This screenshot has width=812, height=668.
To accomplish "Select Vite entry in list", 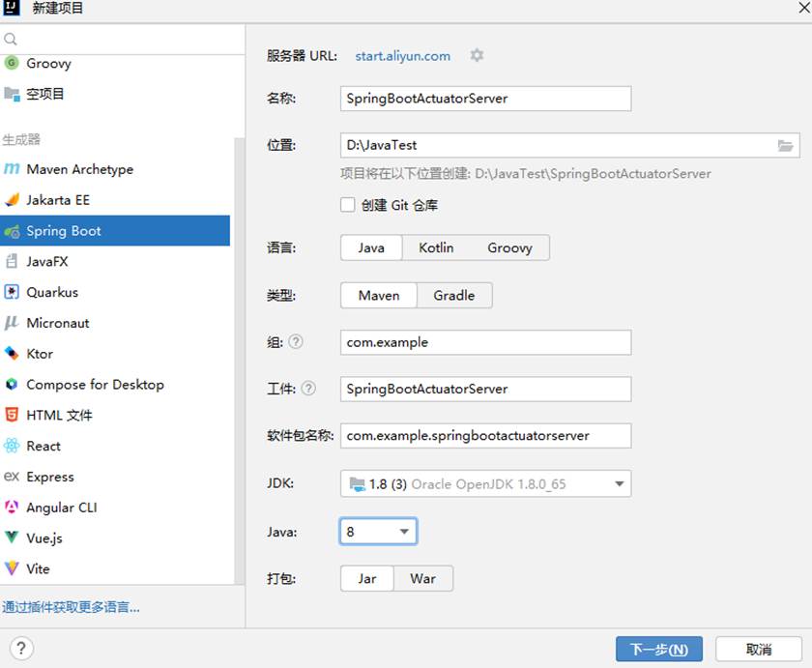I will (115, 568).
